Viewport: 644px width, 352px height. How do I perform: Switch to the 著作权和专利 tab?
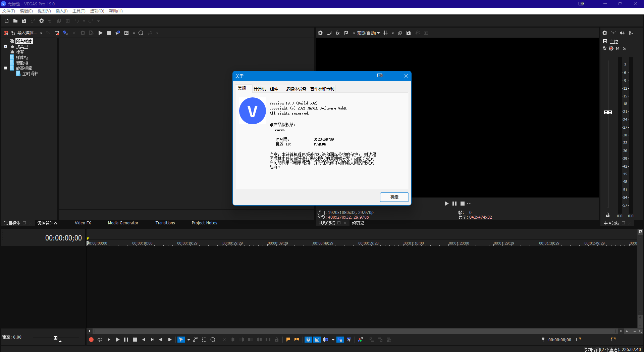click(322, 89)
